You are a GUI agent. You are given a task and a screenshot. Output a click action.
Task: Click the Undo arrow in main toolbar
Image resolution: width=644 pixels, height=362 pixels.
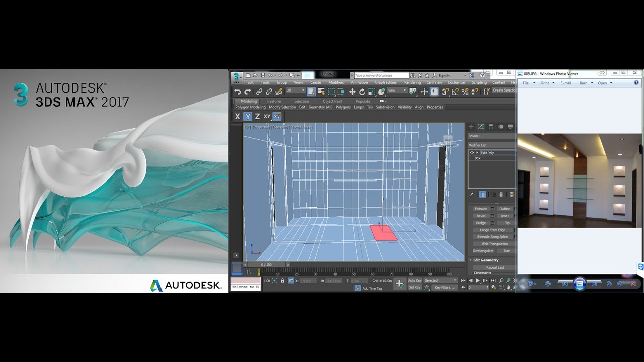[x=237, y=92]
